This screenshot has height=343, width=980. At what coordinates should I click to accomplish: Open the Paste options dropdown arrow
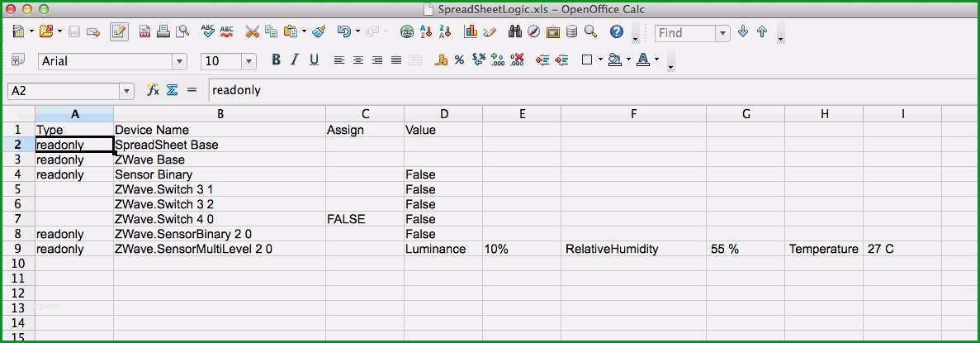coord(304,31)
